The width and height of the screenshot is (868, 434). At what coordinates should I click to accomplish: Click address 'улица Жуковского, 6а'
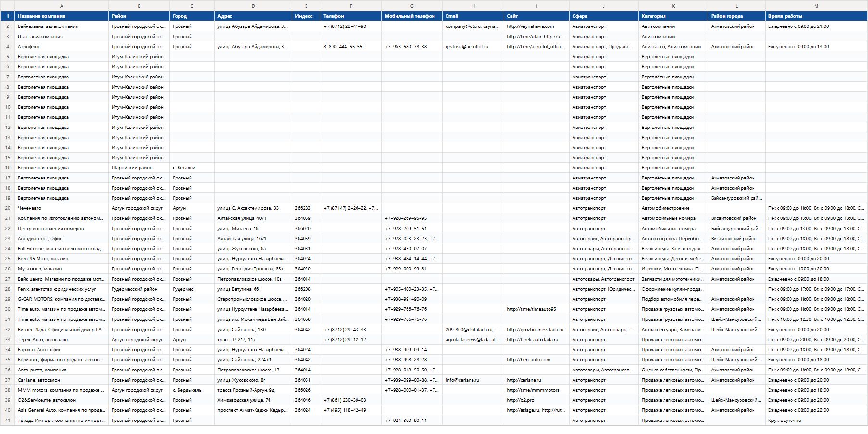253,249
